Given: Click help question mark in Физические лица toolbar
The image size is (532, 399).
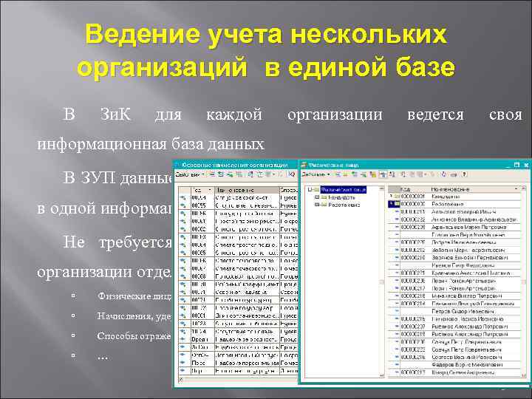Looking at the screenshot, I should (465, 174).
